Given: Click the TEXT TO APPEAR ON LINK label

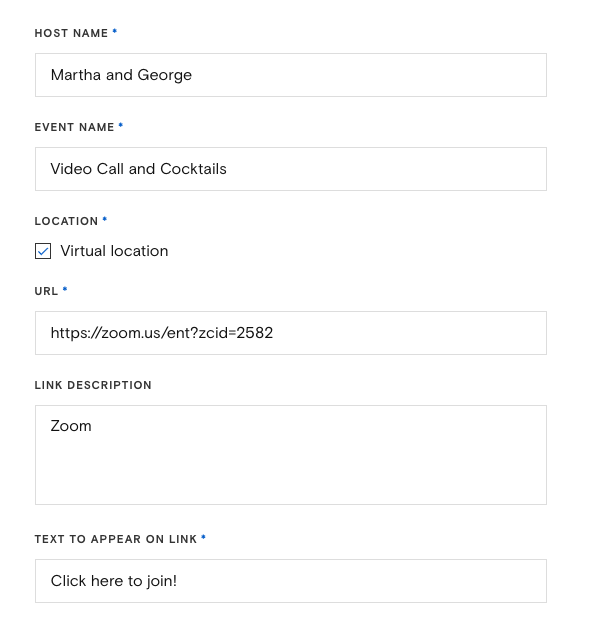Looking at the screenshot, I should [116, 539].
